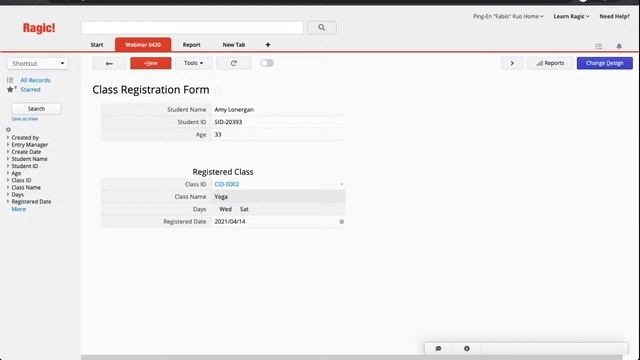640x360 pixels.
Task: Click the info icon at bottom
Action: (467, 349)
